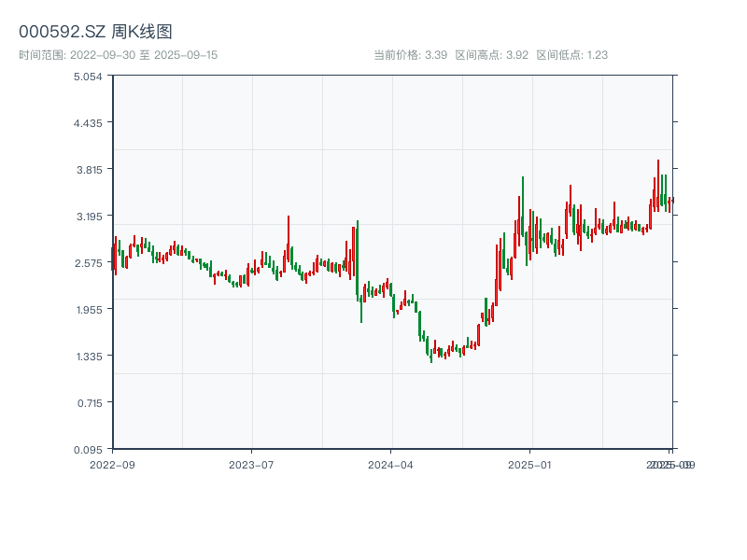
Task: Click the x-axis label 2022-09
Action: (112, 465)
